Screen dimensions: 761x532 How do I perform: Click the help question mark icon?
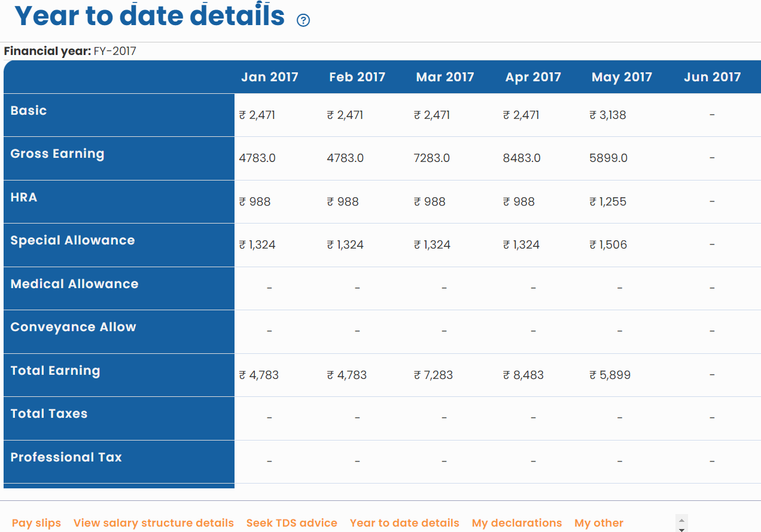coord(303,20)
